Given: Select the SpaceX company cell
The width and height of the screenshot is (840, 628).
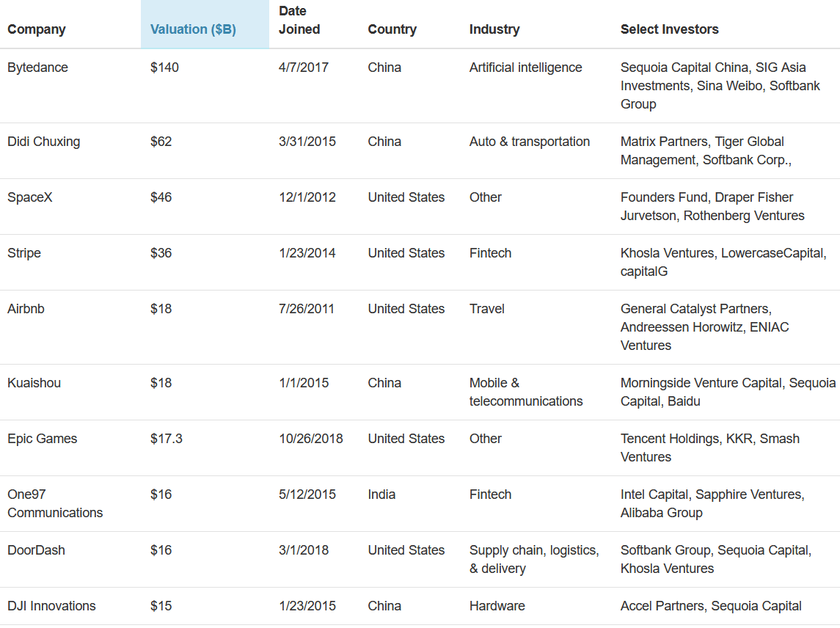Looking at the screenshot, I should coord(30,197).
